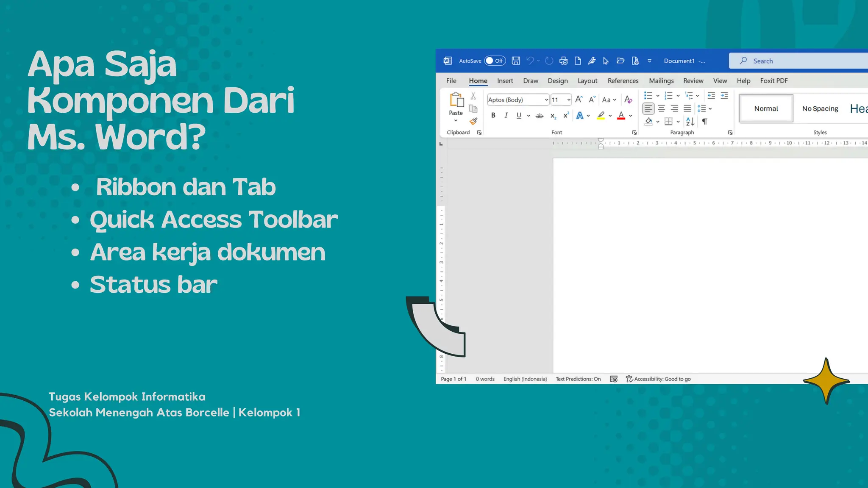Click English (Indonesia) language in status bar
The height and width of the screenshot is (488, 868).
(x=525, y=379)
